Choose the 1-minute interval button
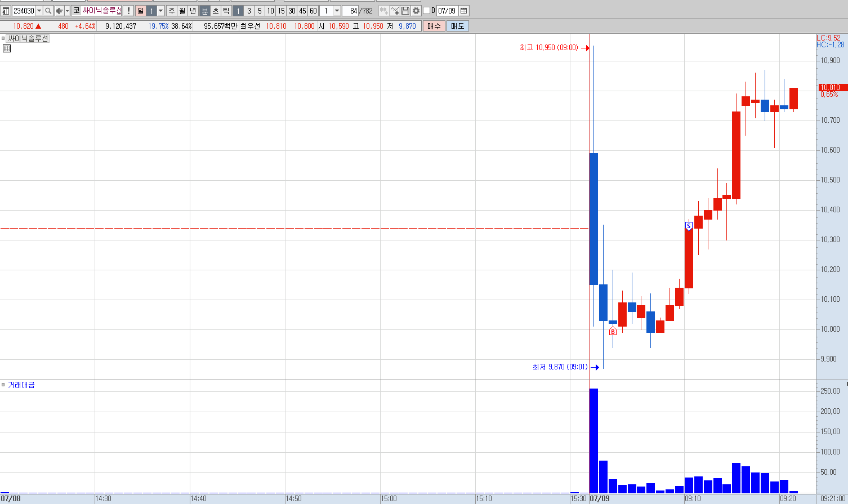Screen dimensions: 848x504 (x=238, y=11)
